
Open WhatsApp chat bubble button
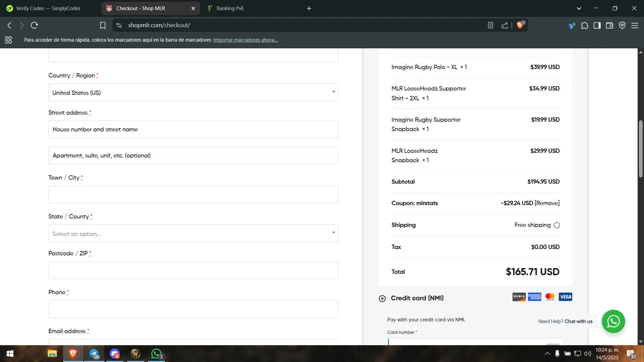613,321
